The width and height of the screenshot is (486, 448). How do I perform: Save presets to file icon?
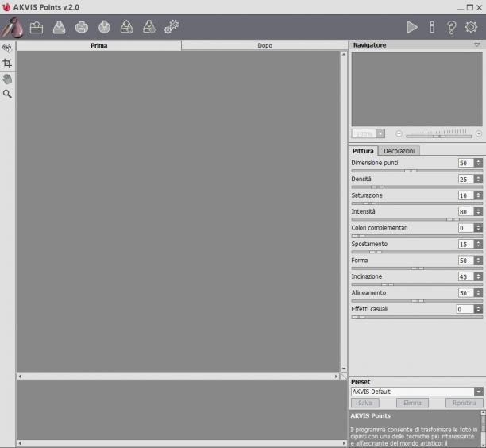pos(149,27)
